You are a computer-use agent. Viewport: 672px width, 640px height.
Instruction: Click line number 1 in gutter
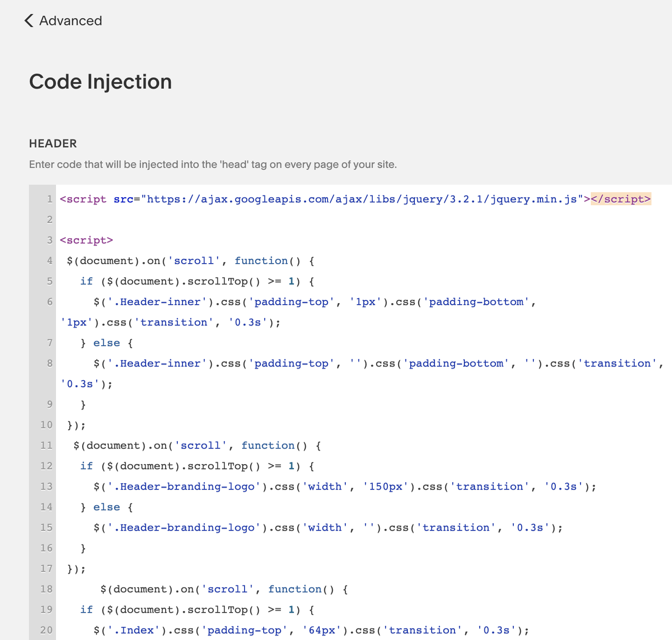pyautogui.click(x=49, y=199)
